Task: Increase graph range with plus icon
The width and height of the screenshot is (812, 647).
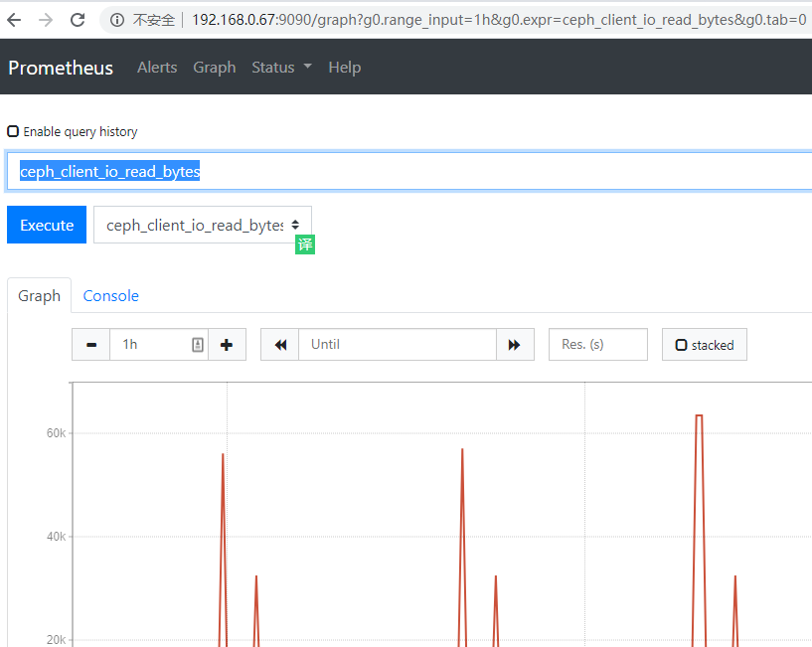Action: pyautogui.click(x=227, y=345)
